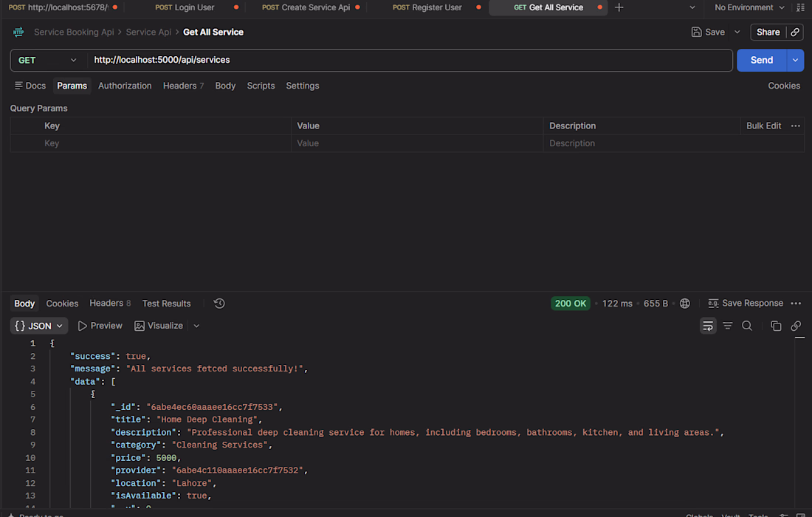Open the request Headers tab
812x517 pixels.
[x=183, y=86]
